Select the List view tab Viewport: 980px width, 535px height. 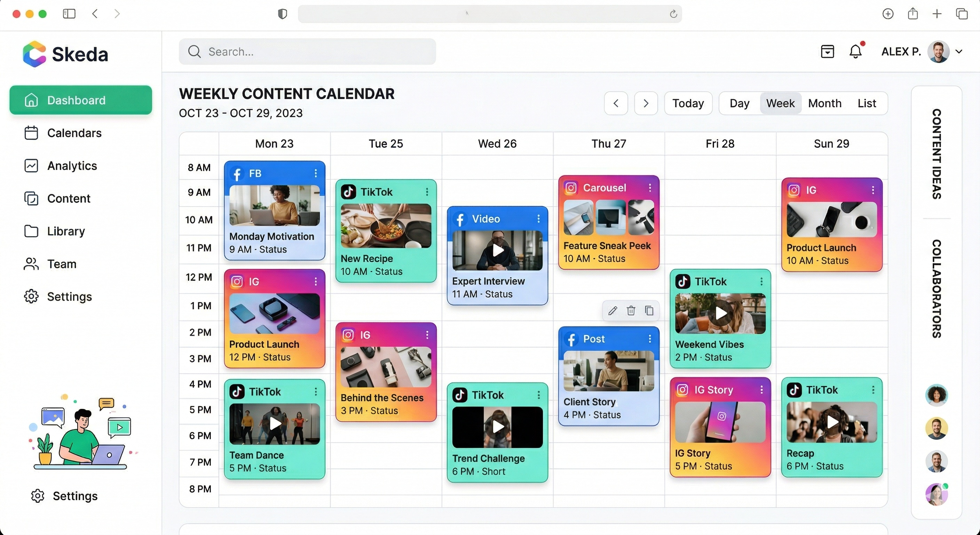tap(867, 103)
